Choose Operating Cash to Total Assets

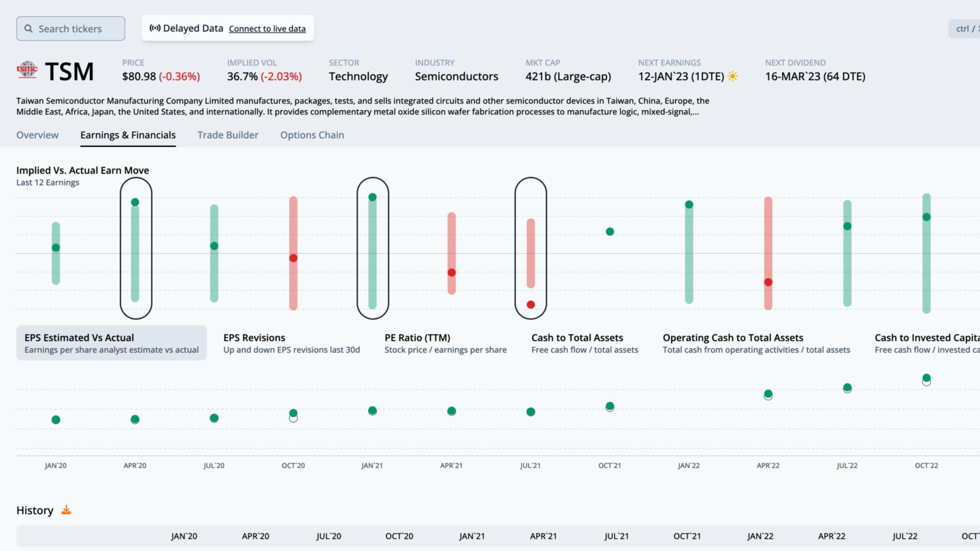pos(756,343)
